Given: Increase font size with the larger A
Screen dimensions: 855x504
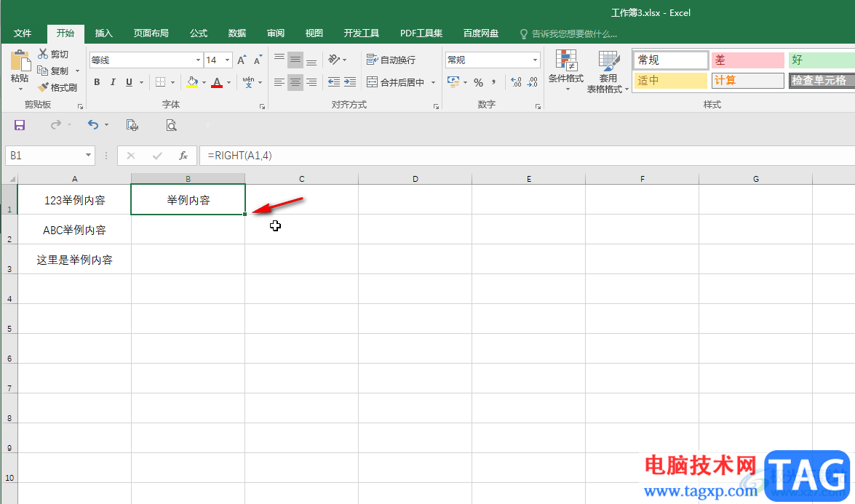Looking at the screenshot, I should point(242,60).
